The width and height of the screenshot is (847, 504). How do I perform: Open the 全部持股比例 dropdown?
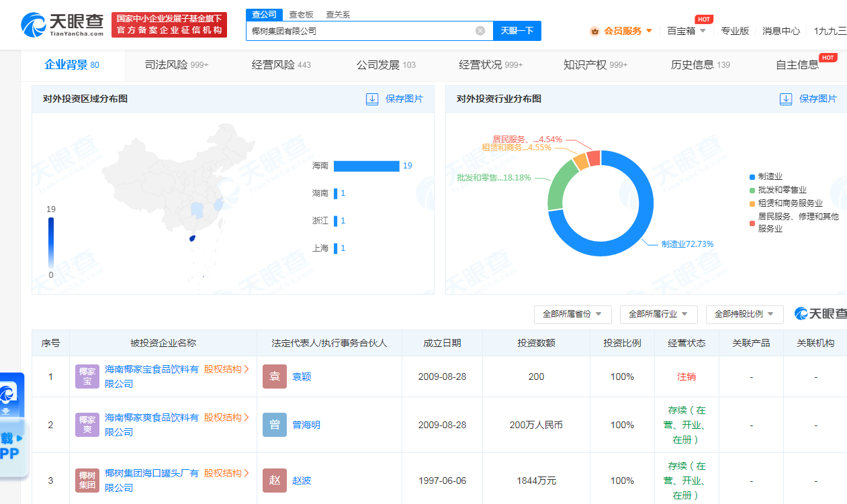click(x=744, y=314)
